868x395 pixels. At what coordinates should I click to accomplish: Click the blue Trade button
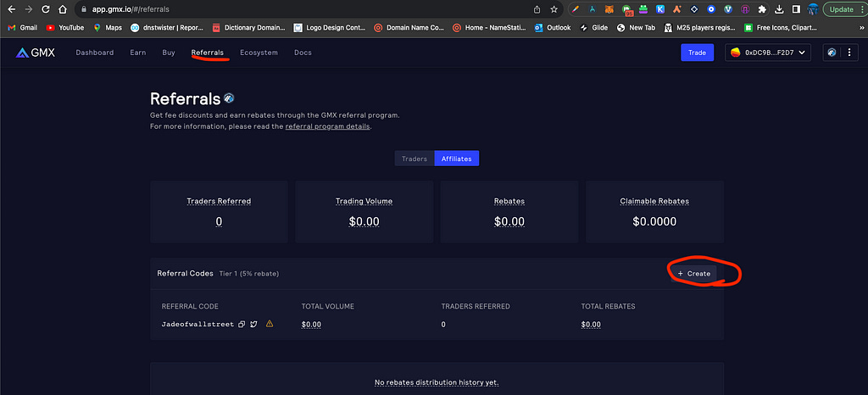(x=697, y=53)
